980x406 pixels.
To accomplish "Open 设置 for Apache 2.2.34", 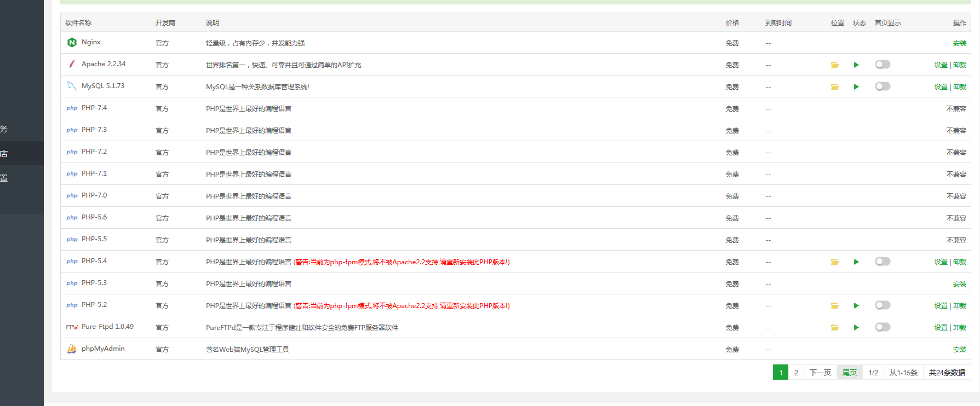I will pyautogui.click(x=941, y=65).
